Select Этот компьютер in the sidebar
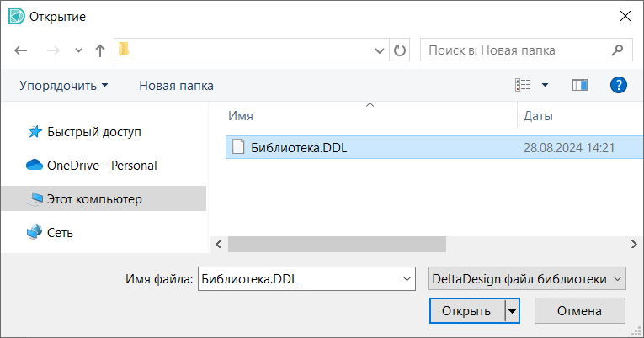Viewport: 644px width, 338px height. 94,199
